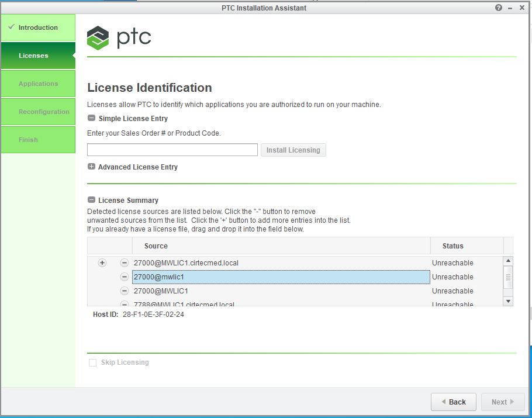Click the Status column header
This screenshot has height=418, width=532.
[452, 246]
